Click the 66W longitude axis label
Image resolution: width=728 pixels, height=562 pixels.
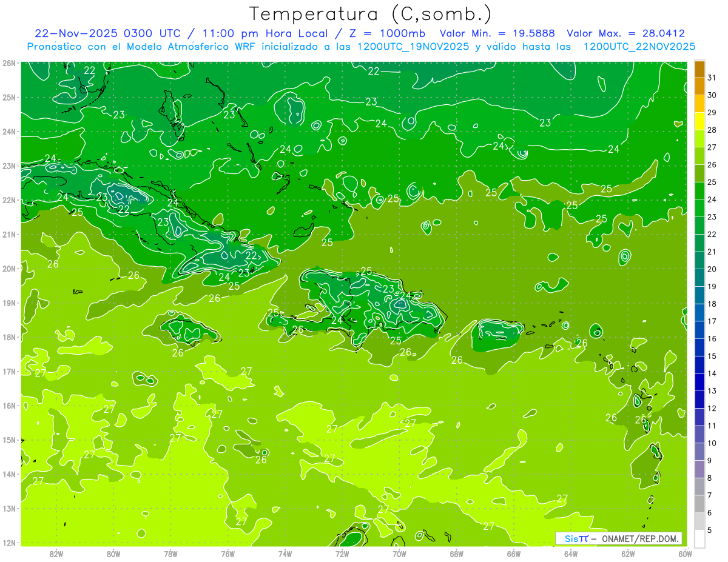click(x=513, y=554)
